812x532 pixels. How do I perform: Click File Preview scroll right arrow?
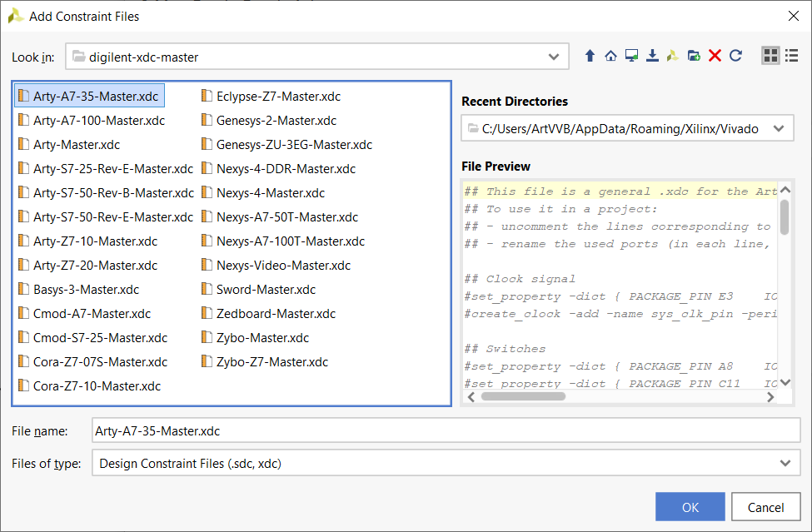pyautogui.click(x=770, y=397)
